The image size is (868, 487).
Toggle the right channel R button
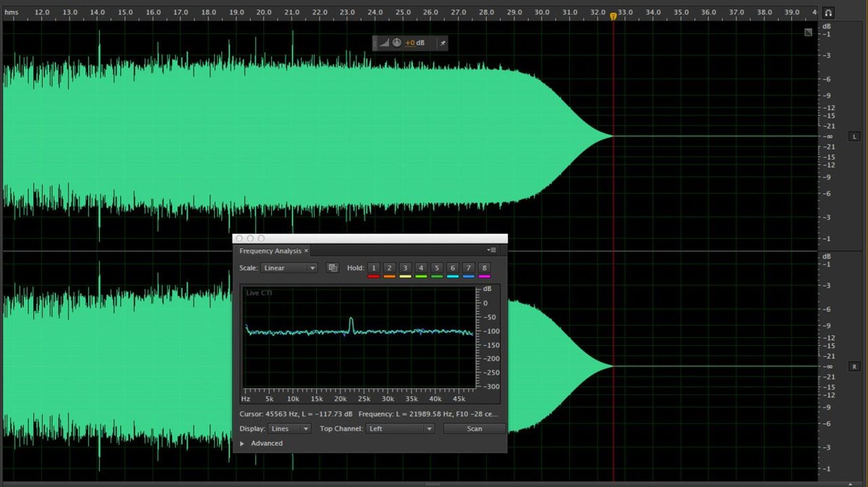[x=854, y=367]
